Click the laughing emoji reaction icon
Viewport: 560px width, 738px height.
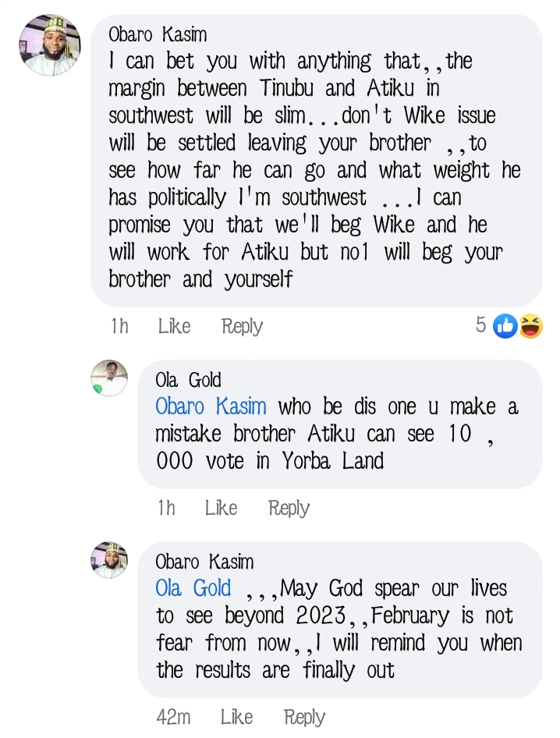click(530, 326)
